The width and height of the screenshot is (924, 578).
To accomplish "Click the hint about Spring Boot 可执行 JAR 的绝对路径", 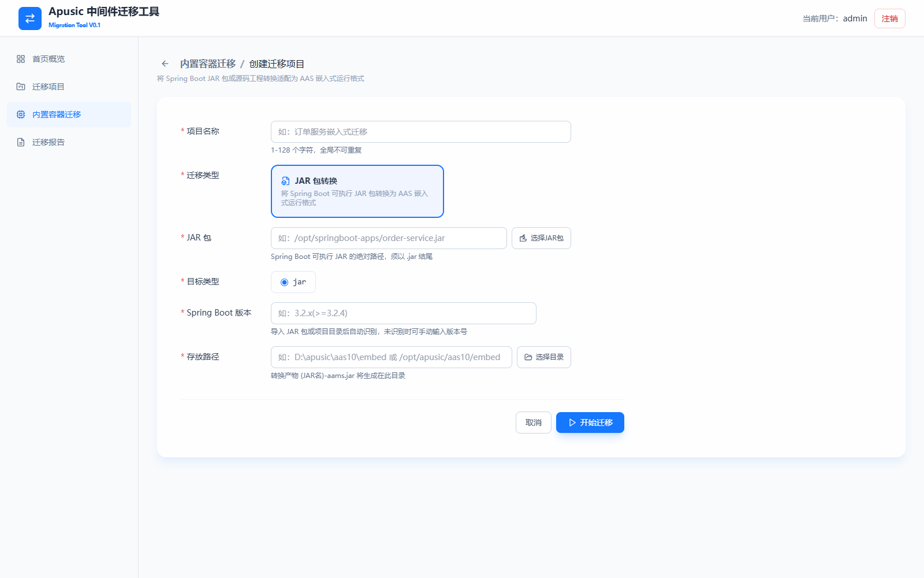I will click(352, 257).
